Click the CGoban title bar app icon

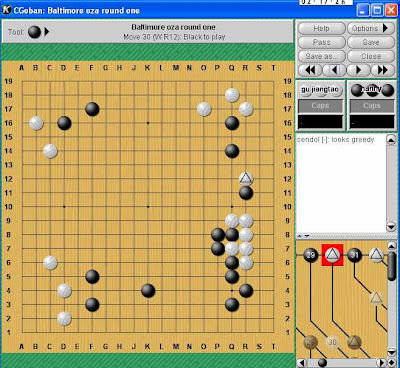point(7,10)
